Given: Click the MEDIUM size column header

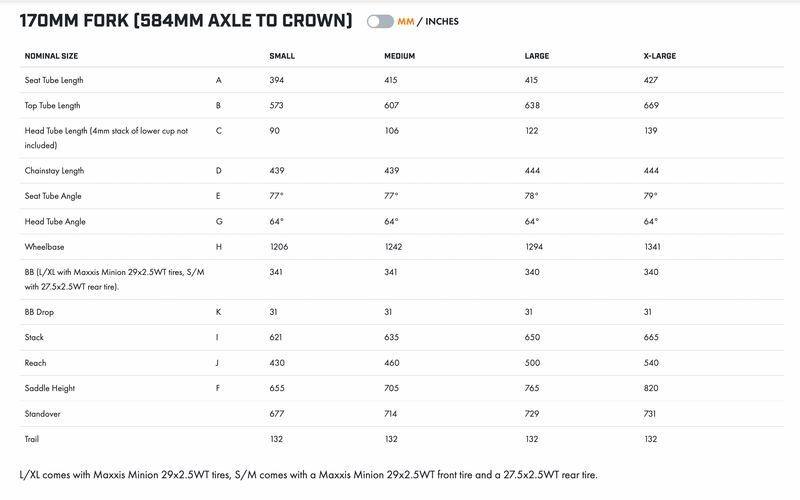Looking at the screenshot, I should 399,56.
